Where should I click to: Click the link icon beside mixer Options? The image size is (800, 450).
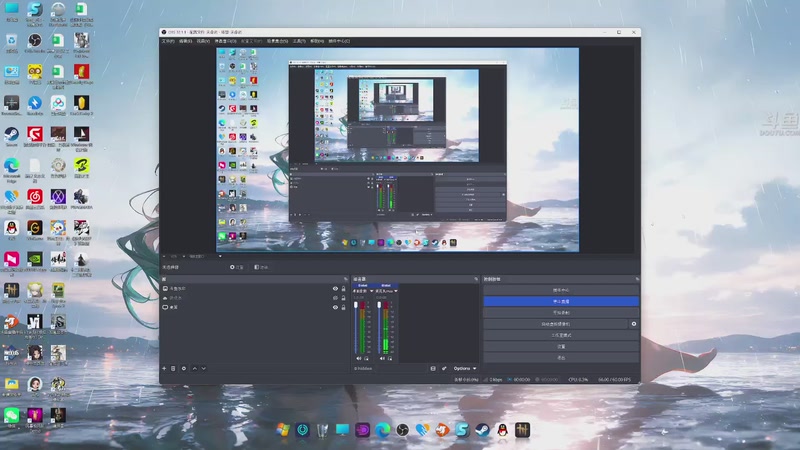coord(444,368)
